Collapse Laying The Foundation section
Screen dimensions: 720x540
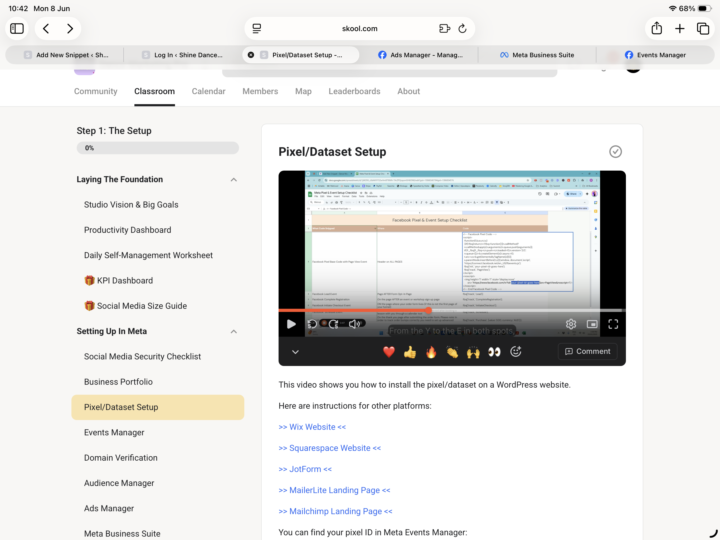pyautogui.click(x=234, y=180)
